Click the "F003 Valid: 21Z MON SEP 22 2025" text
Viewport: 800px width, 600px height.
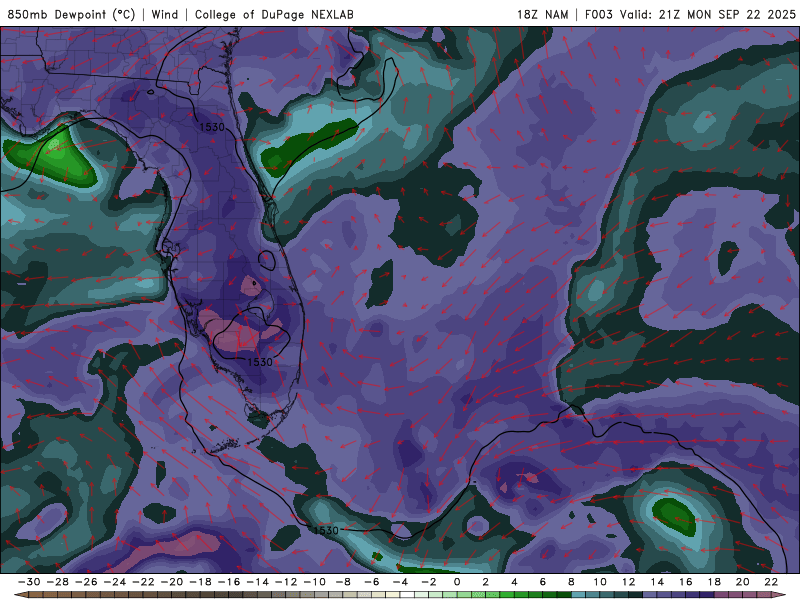[690, 14]
